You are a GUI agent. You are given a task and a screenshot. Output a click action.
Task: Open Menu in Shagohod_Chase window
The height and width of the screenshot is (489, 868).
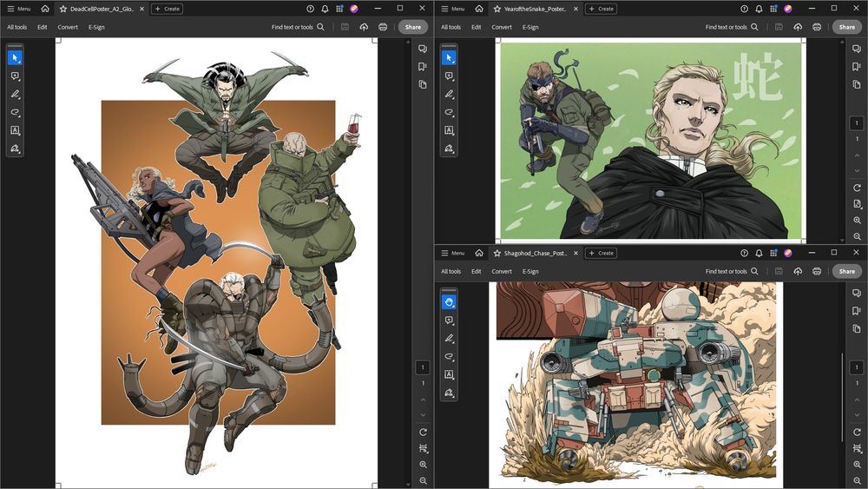tap(453, 253)
